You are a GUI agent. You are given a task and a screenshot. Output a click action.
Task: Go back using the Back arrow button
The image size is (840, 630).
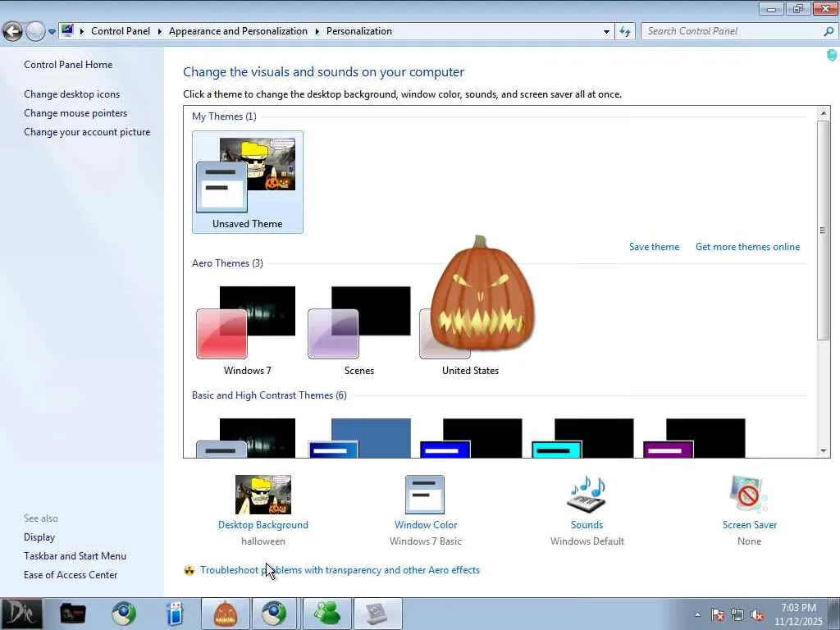(x=12, y=31)
